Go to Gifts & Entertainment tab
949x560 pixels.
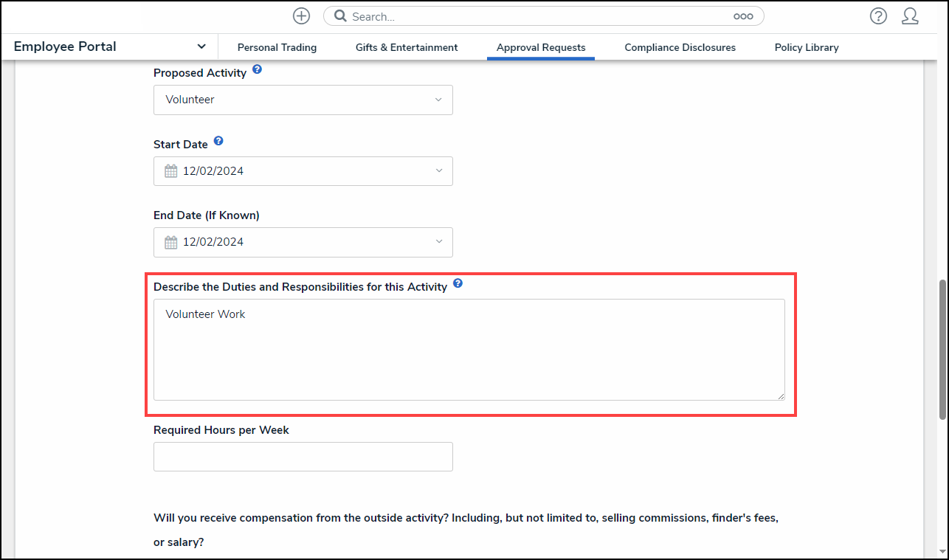click(407, 47)
